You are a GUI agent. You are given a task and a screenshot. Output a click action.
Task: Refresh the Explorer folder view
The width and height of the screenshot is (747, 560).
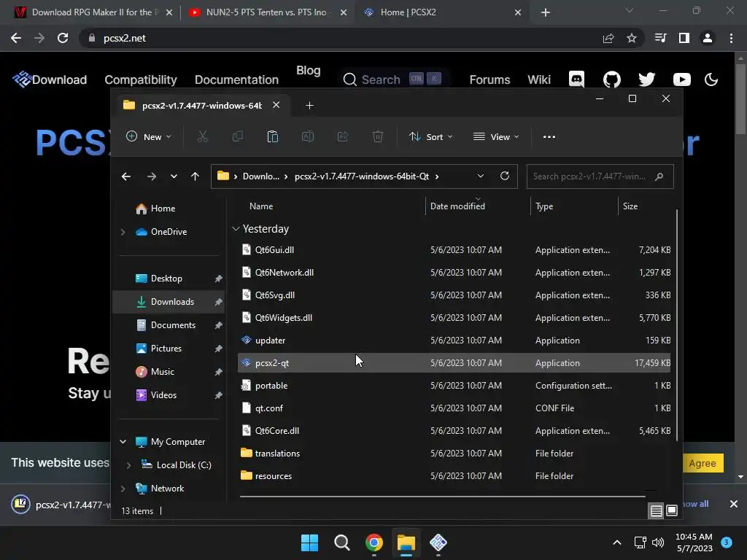505,176
